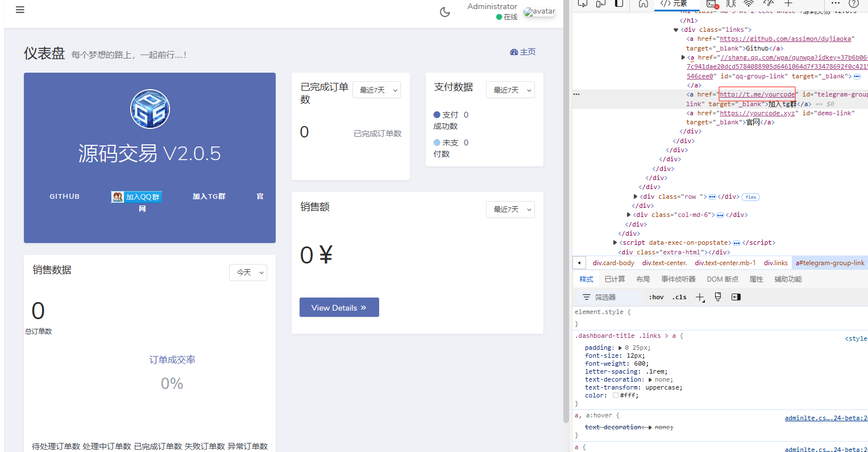Open DevTools help question icon
Screen dimensions: 868x452
coord(853,3)
